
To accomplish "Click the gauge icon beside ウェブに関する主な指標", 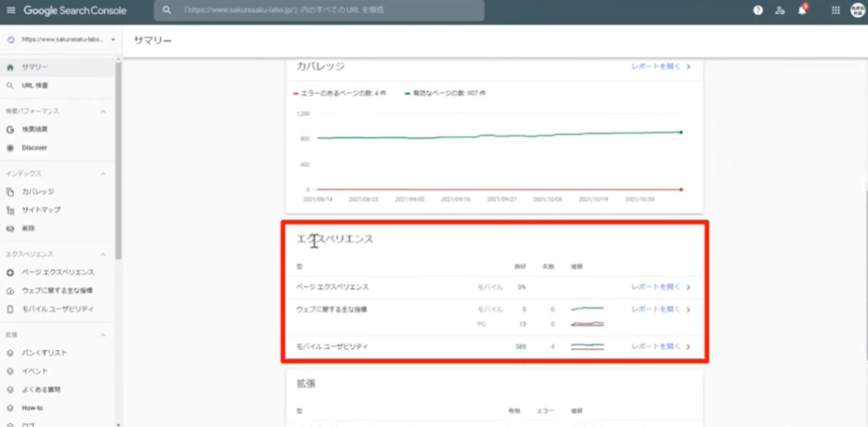I will pos(10,291).
